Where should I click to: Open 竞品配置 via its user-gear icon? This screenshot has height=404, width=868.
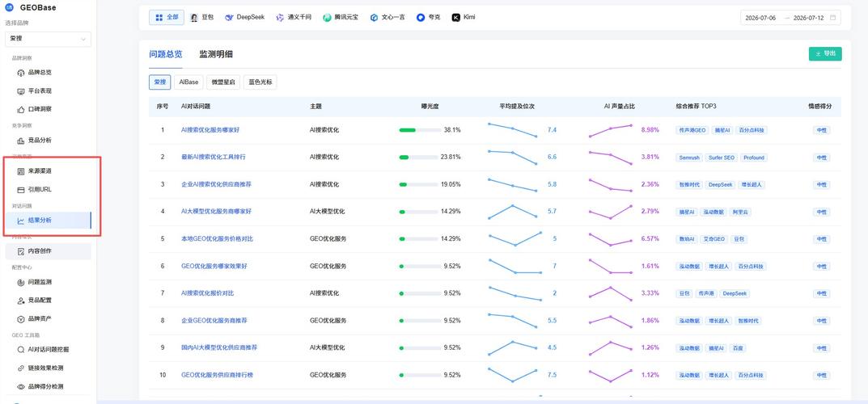click(x=21, y=300)
